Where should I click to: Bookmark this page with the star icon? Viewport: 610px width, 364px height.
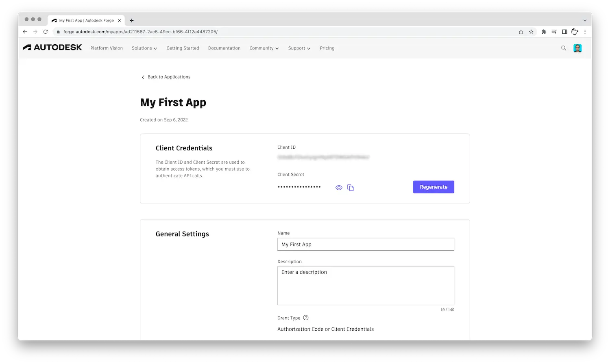click(531, 32)
